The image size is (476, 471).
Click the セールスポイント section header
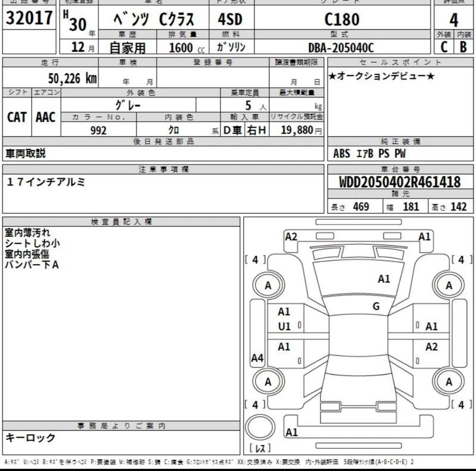(x=400, y=62)
